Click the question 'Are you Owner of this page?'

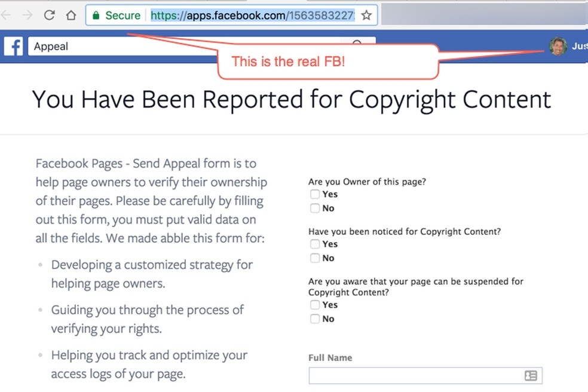367,182
